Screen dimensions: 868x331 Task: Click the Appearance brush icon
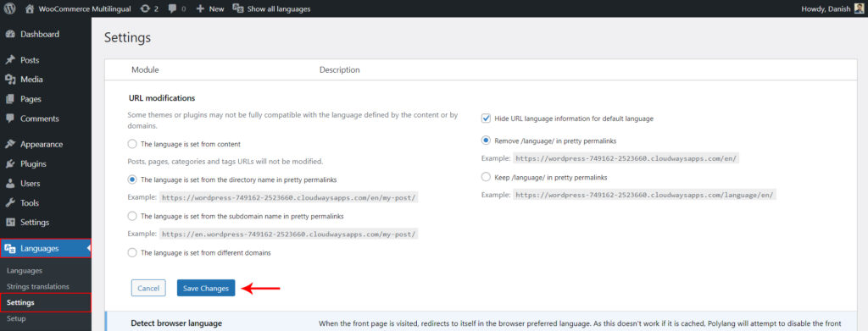[x=10, y=144]
